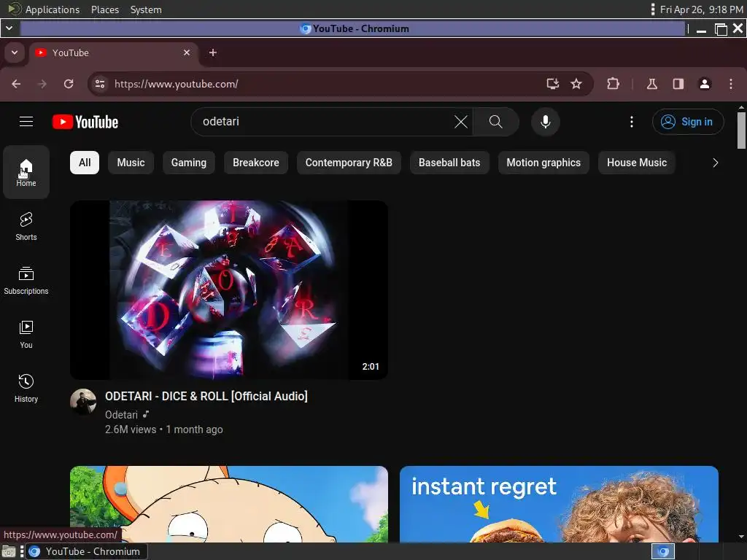Toggle the browser side panel

point(678,85)
